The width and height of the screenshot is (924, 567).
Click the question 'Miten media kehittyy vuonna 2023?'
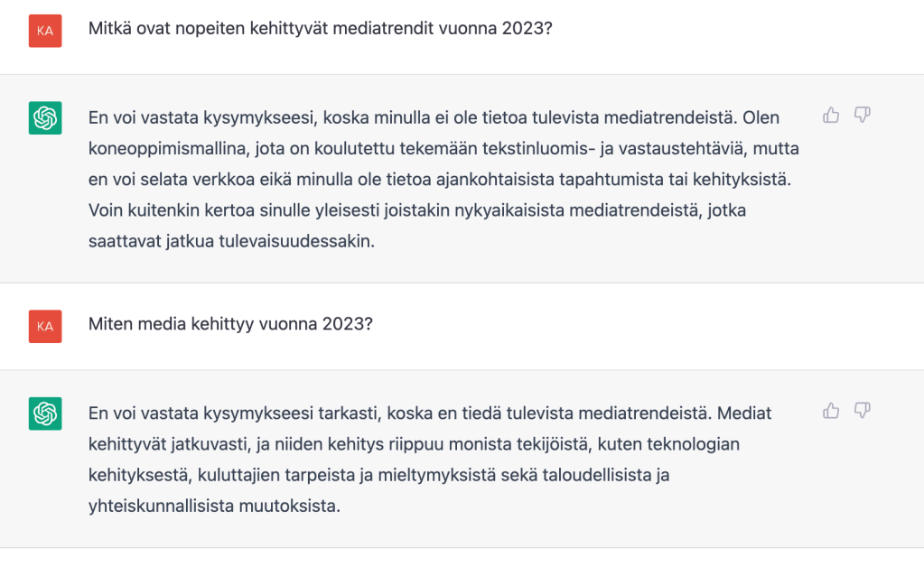click(230, 323)
